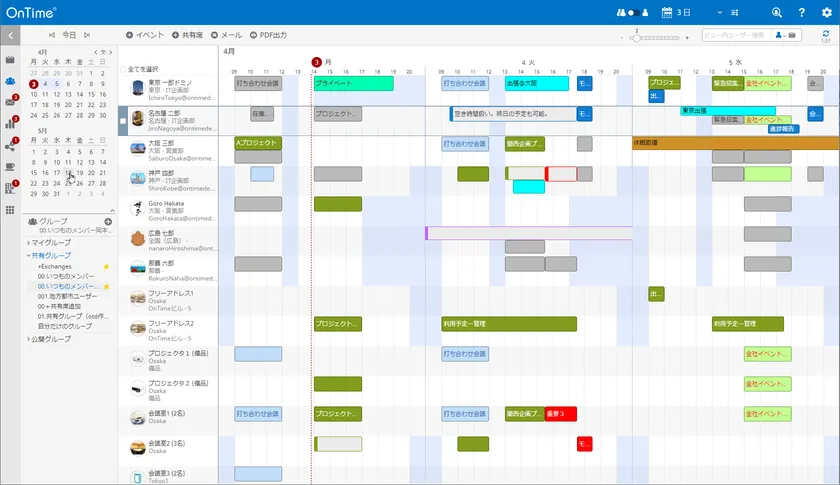Toggle the group/single user switch
The image size is (840, 485).
(x=633, y=12)
